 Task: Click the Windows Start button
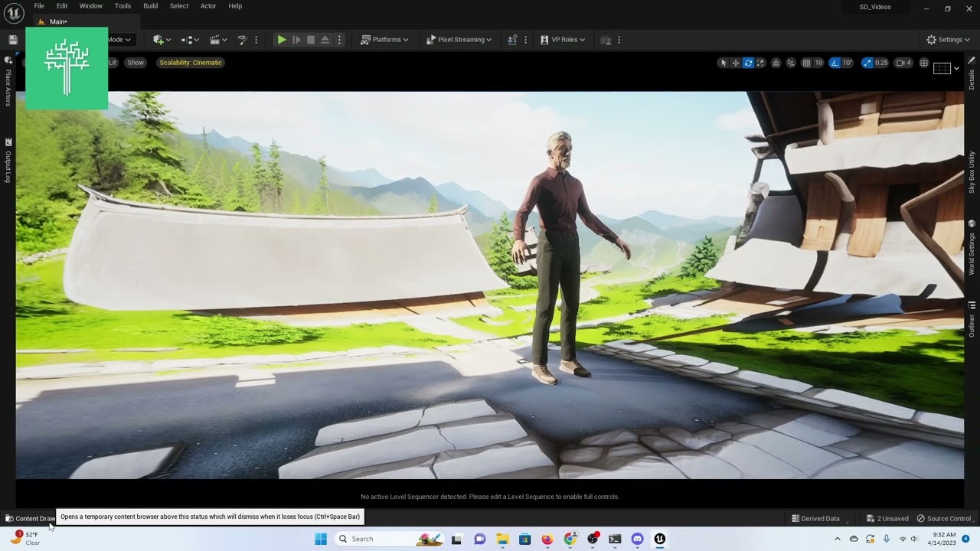coord(321,539)
